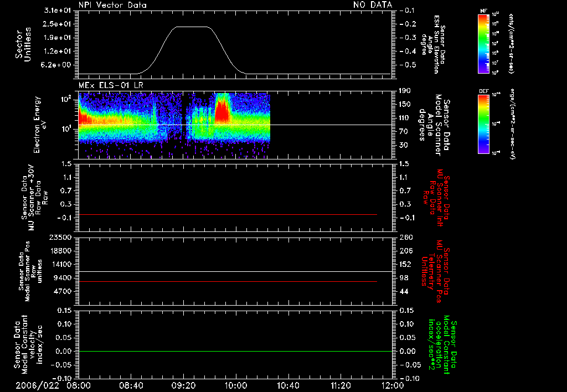This screenshot has width=567, height=392.
Task: Click the '44' telemetry tick label
Action: click(404, 291)
